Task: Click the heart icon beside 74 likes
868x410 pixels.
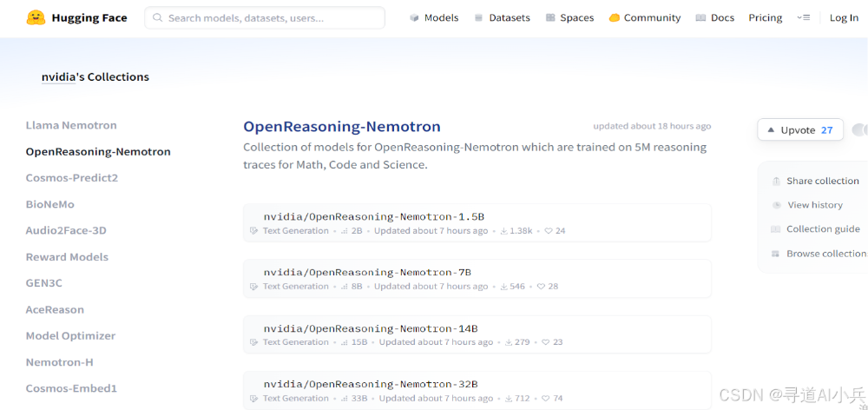Action: pos(546,399)
